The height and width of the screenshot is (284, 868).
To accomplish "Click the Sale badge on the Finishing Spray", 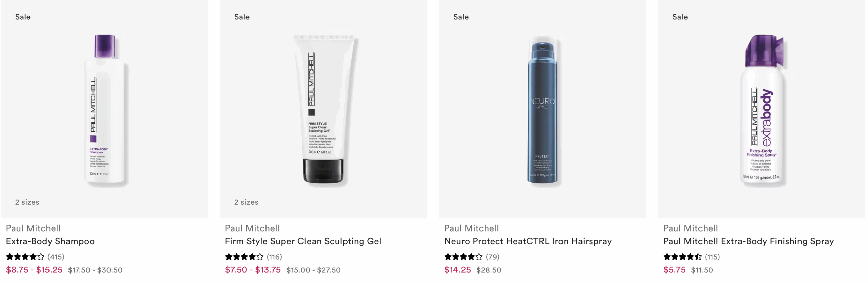I will (x=680, y=17).
